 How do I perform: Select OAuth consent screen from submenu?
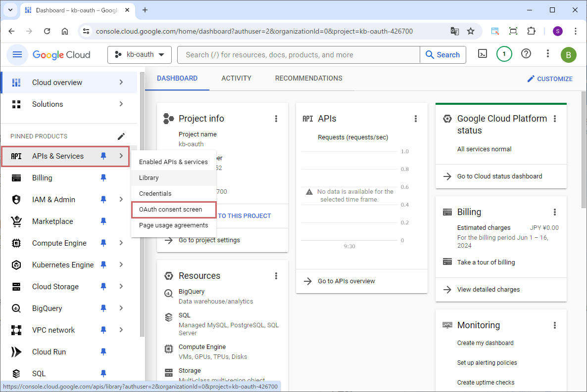[x=171, y=210]
